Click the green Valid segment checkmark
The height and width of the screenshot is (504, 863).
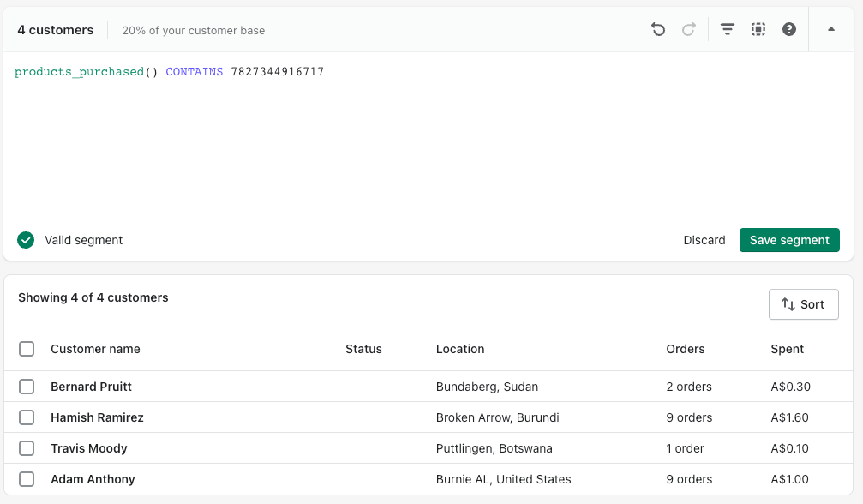26,240
